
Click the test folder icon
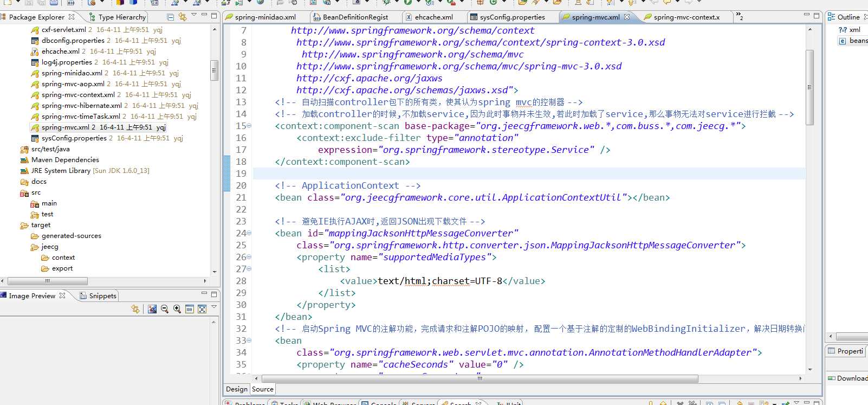[35, 215]
